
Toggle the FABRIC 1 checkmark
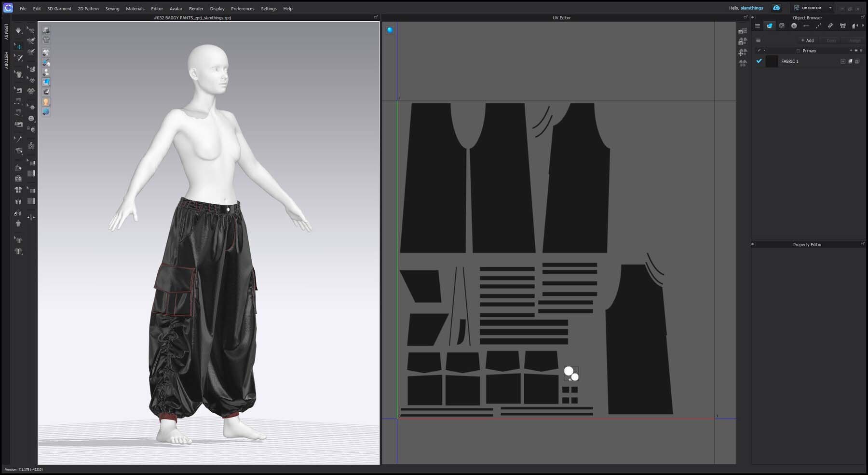(759, 61)
